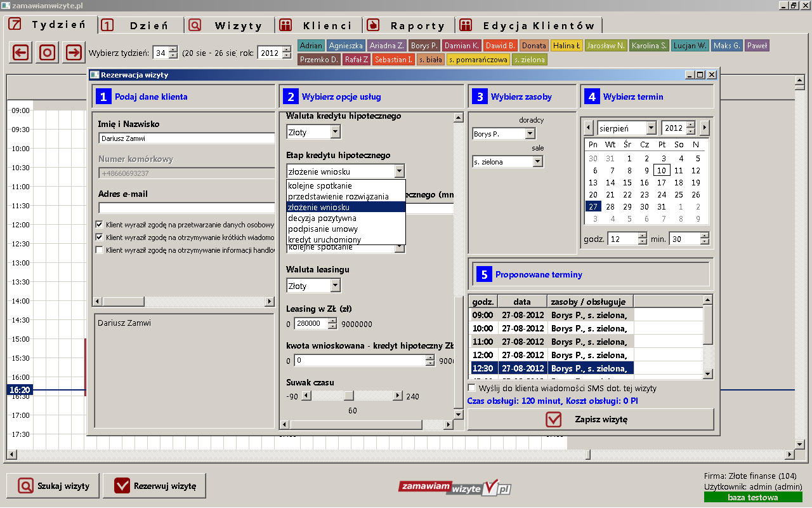Click right arrow of Suwak czasu slider
Viewport: 812px width, 508px height.
tap(398, 396)
